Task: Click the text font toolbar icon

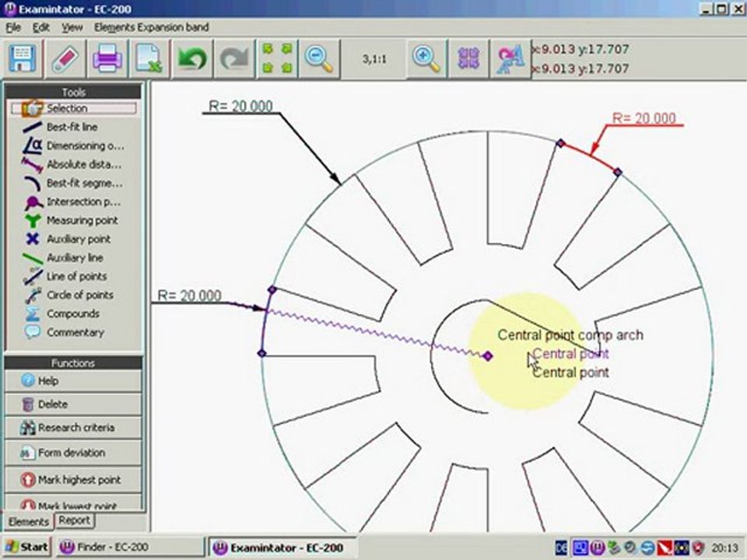Action: coord(510,59)
